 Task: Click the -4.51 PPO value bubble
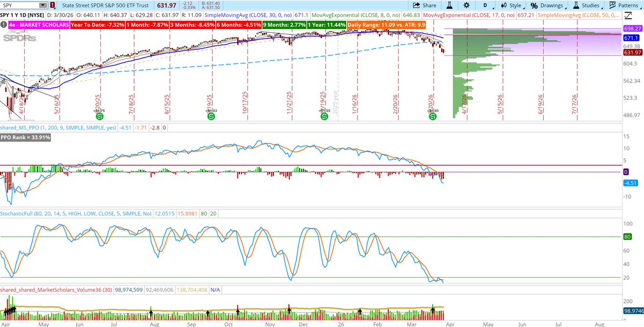click(x=630, y=183)
